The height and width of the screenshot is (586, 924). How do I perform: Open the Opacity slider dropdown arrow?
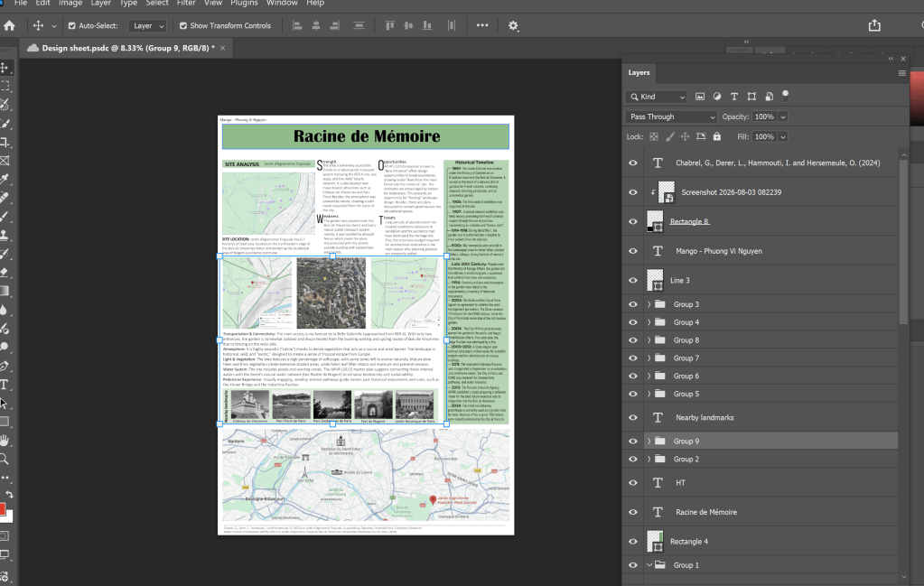click(x=783, y=116)
